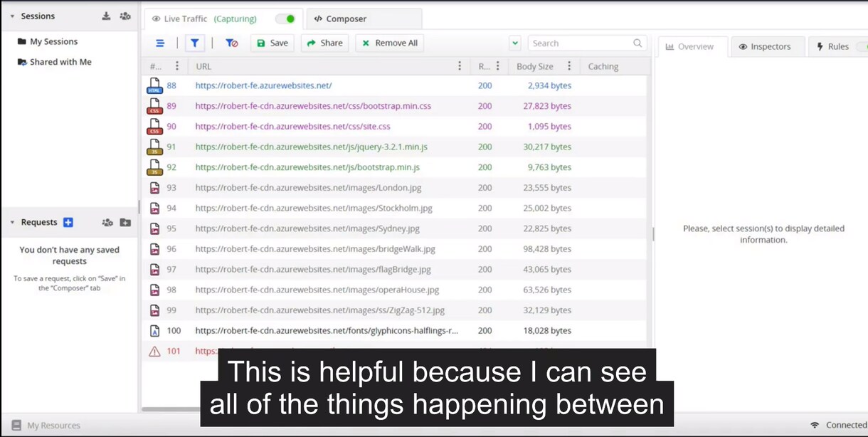The width and height of the screenshot is (868, 437).
Task: Click the Save button
Action: (x=272, y=43)
